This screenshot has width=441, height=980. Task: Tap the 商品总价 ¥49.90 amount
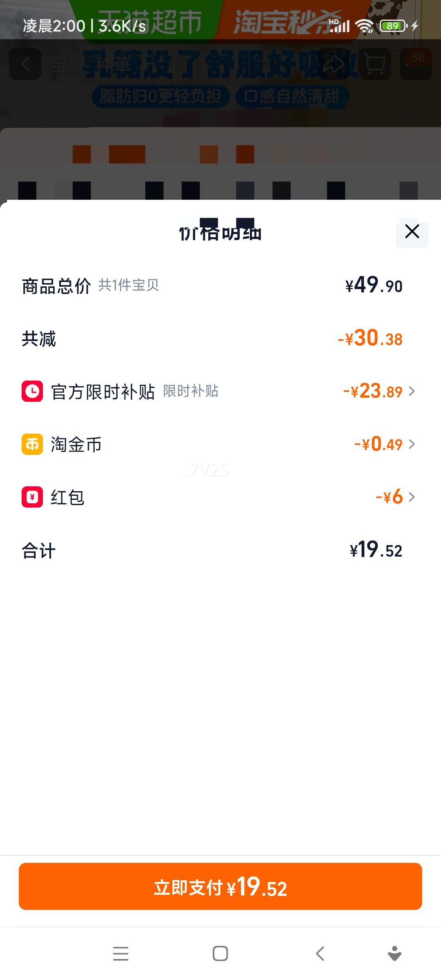coord(374,285)
